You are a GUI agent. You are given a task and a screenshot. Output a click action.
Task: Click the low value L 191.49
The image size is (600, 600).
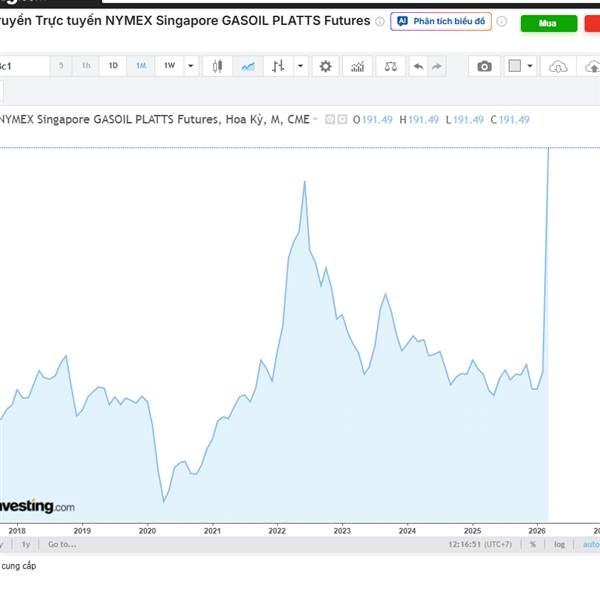tap(465, 120)
